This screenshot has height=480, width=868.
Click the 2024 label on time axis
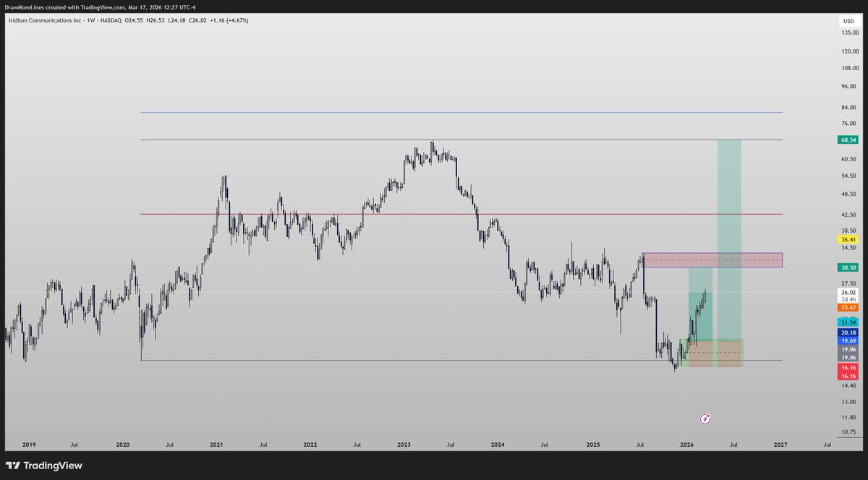[498, 445]
